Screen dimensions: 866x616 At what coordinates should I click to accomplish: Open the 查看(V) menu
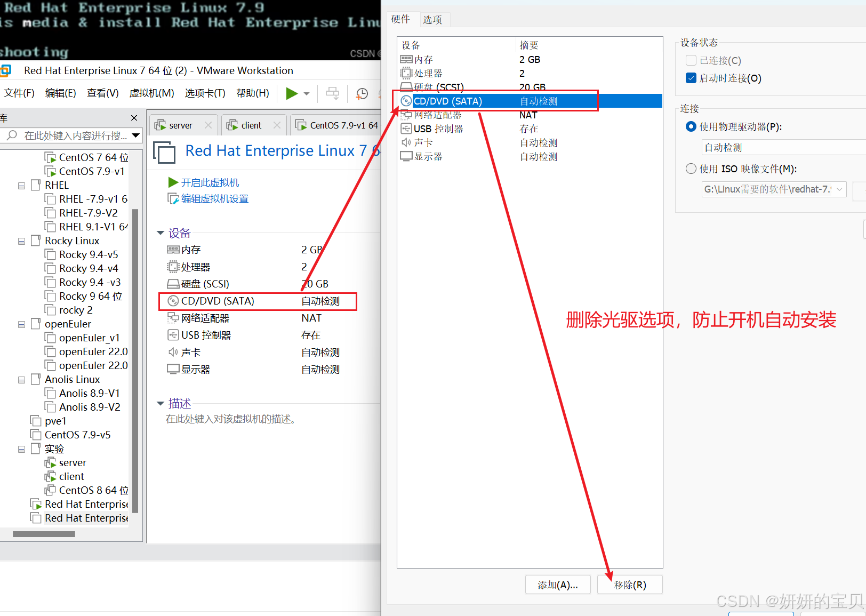click(x=103, y=93)
